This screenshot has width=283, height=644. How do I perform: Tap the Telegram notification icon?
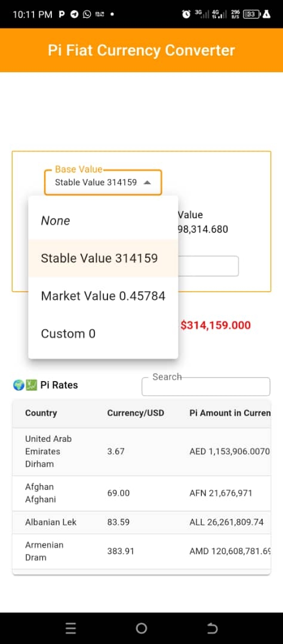pos(74,14)
